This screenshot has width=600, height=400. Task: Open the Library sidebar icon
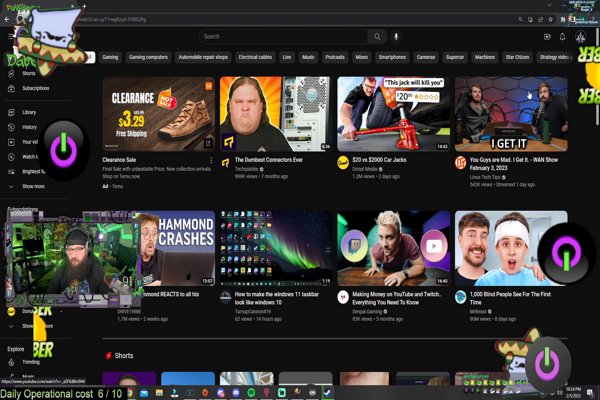tap(11, 113)
